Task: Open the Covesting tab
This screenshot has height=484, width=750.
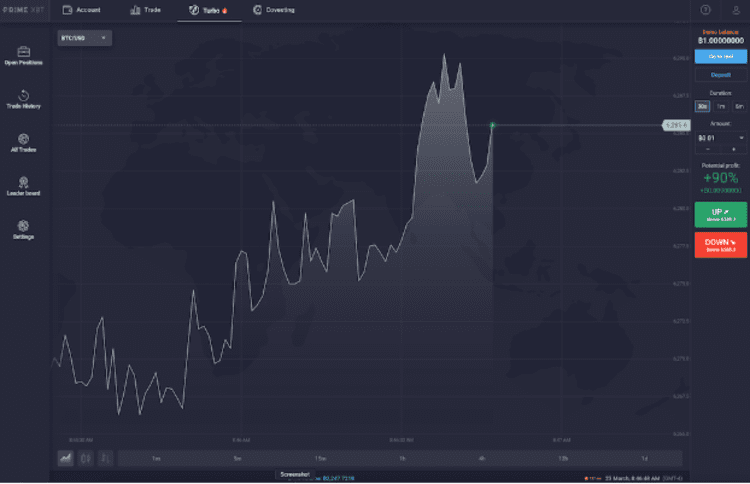Action: (272, 9)
